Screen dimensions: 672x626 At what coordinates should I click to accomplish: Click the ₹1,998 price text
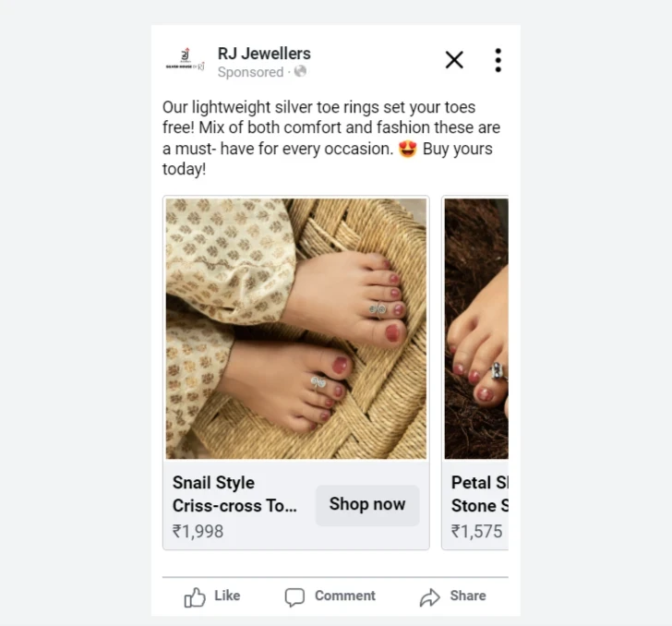198,531
